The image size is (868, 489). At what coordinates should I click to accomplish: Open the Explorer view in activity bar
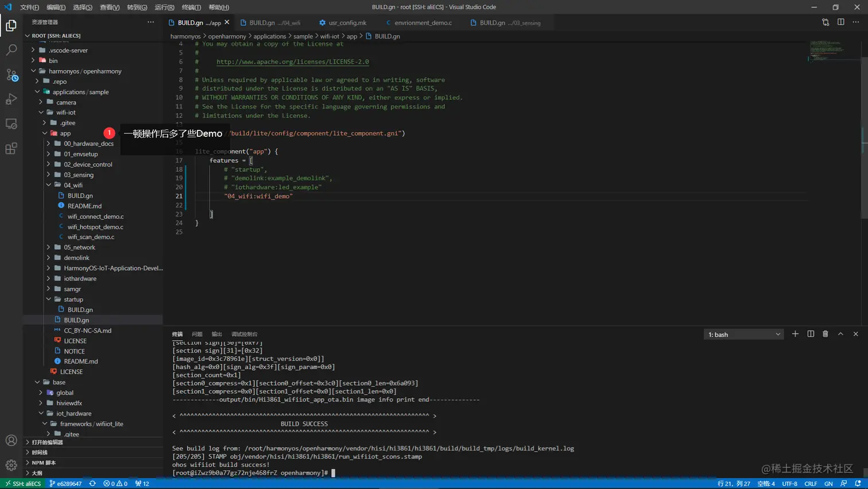(x=11, y=25)
